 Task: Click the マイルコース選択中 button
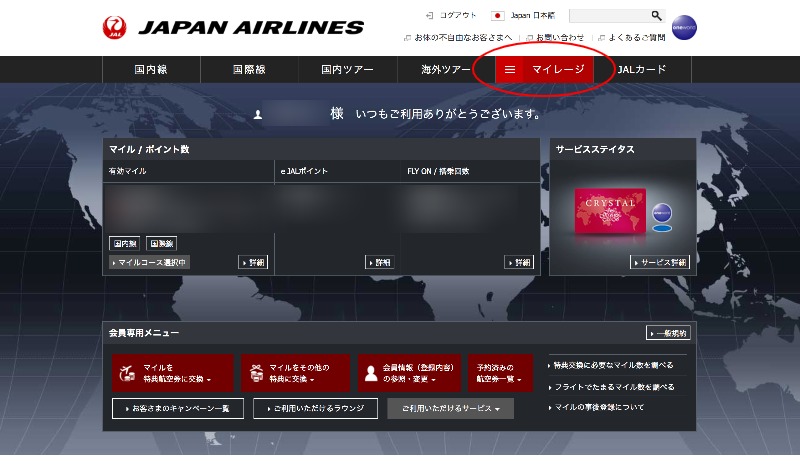149,262
